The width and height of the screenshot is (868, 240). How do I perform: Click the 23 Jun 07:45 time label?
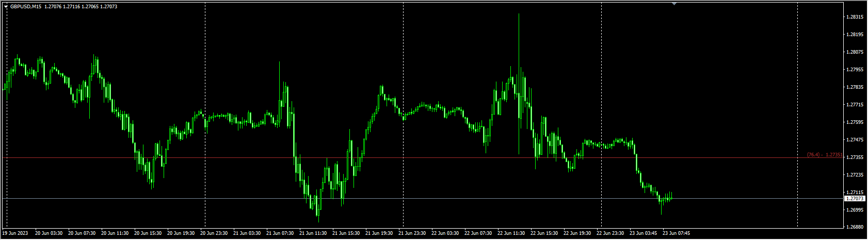pos(676,233)
